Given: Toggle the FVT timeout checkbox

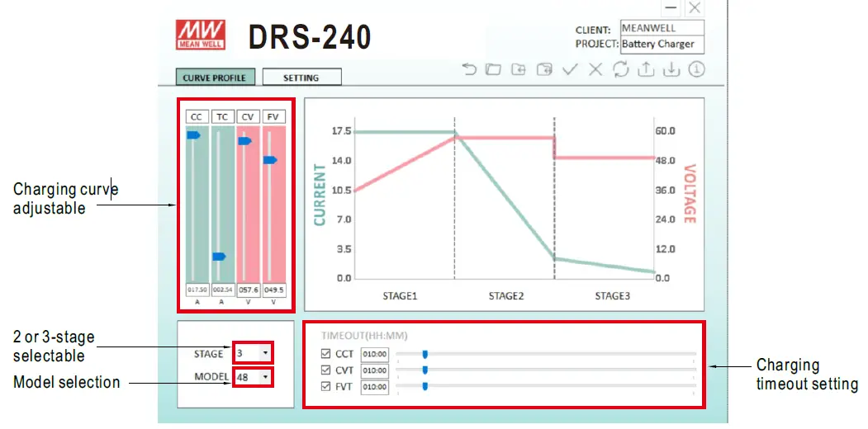Looking at the screenshot, I should pyautogui.click(x=325, y=387).
